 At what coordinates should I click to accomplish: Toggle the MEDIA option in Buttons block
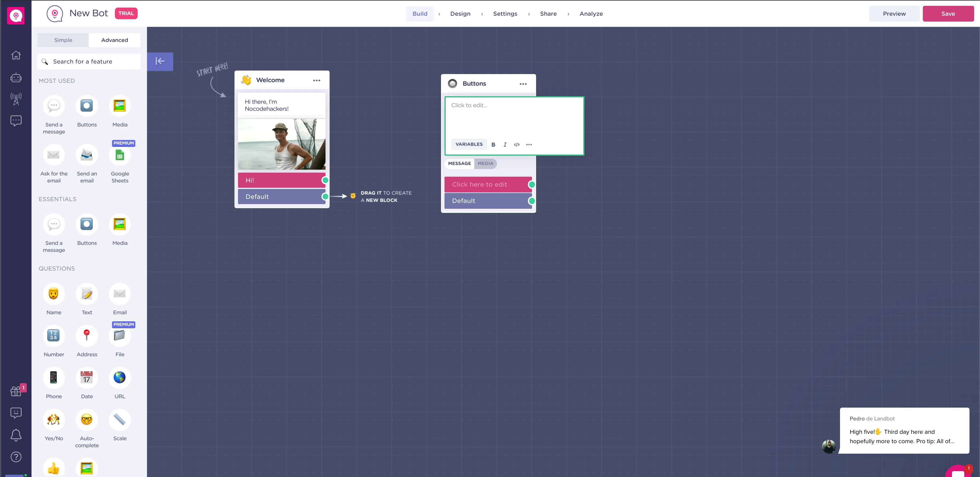485,164
